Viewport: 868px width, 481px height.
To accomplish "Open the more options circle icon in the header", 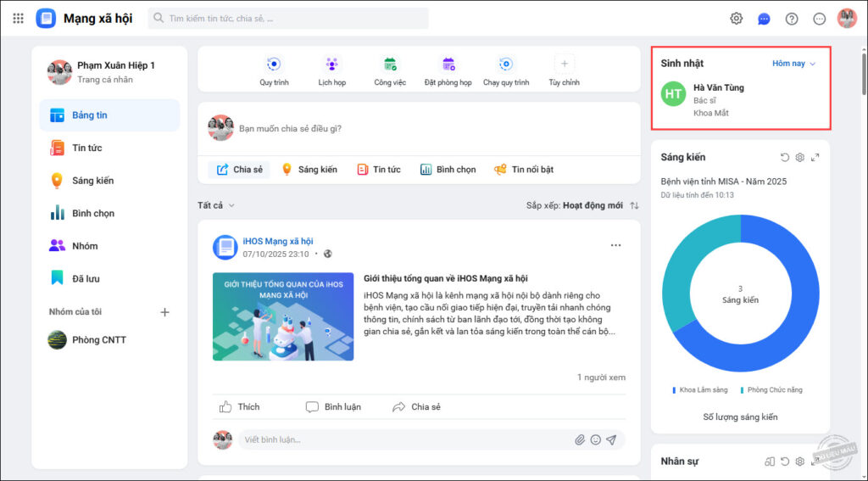I will pos(820,19).
